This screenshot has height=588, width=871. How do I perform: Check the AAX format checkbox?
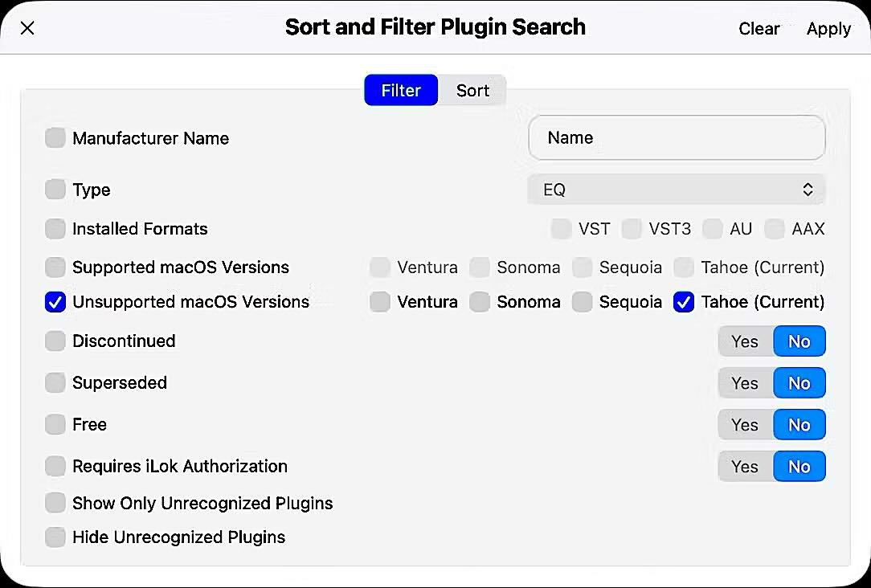pyautogui.click(x=775, y=229)
